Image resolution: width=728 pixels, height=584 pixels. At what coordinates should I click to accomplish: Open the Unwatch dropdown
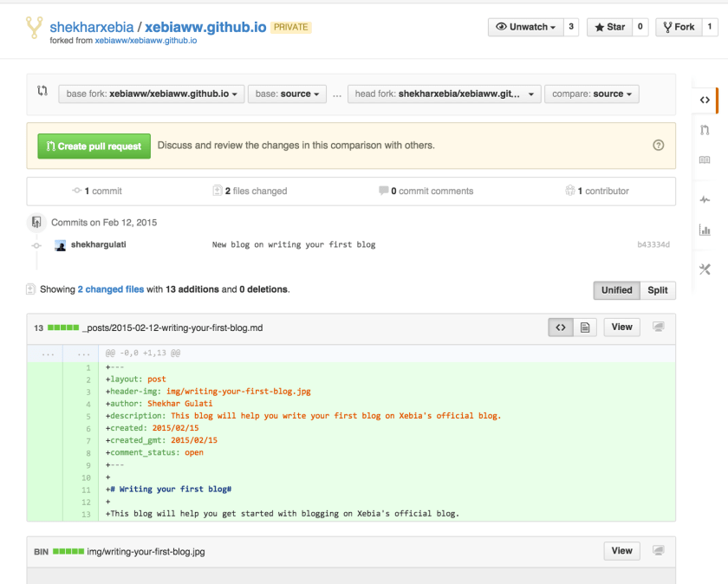coord(525,27)
